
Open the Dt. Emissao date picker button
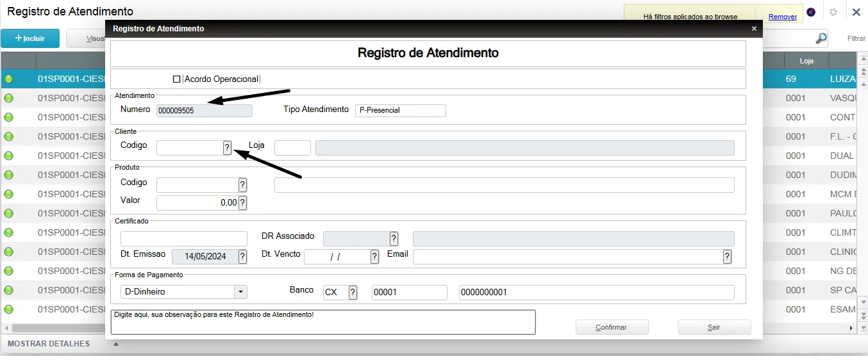[242, 257]
